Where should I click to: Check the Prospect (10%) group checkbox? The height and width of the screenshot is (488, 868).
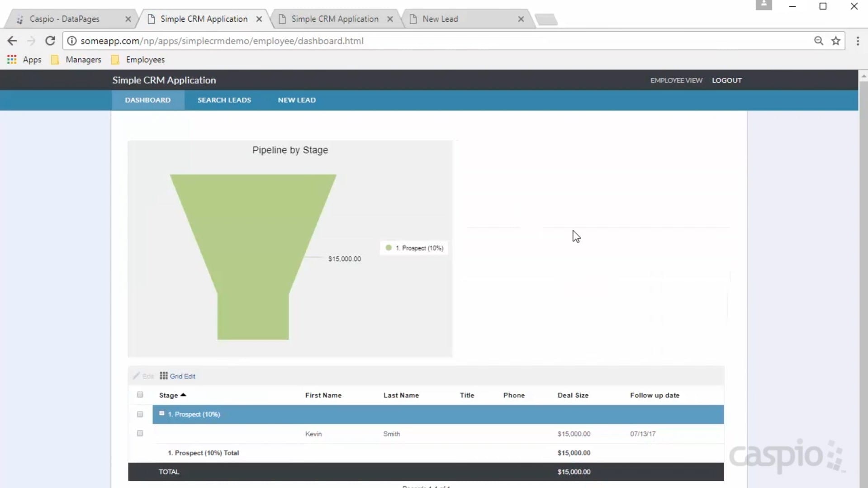pos(140,414)
